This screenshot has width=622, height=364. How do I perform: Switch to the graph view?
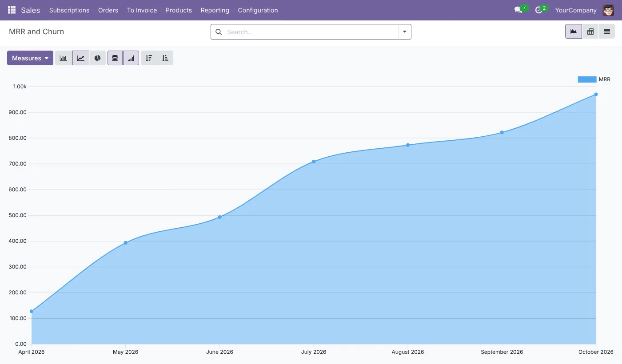coord(574,32)
